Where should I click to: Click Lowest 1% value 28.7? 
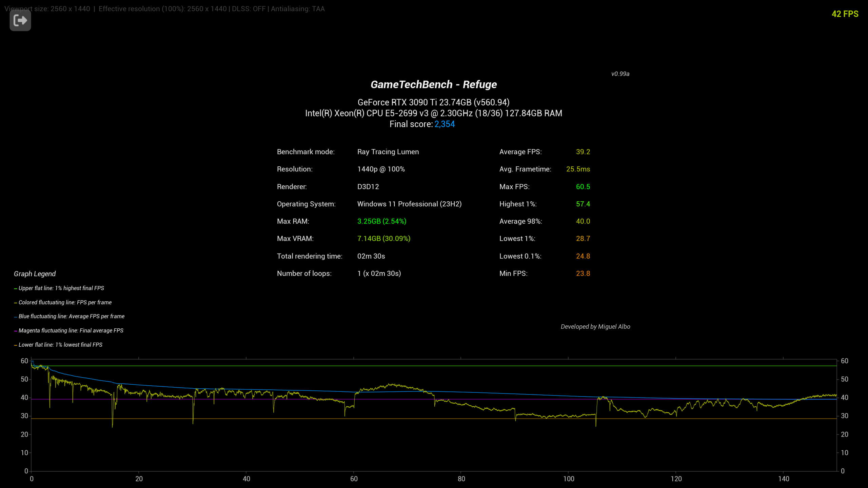[583, 239]
